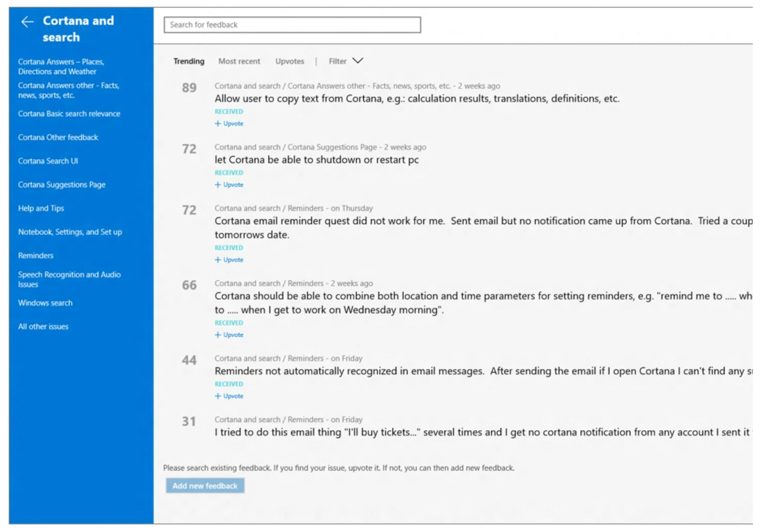This screenshot has height=532, width=765.
Task: Expand the Filter dropdown chevron
Action: click(357, 61)
